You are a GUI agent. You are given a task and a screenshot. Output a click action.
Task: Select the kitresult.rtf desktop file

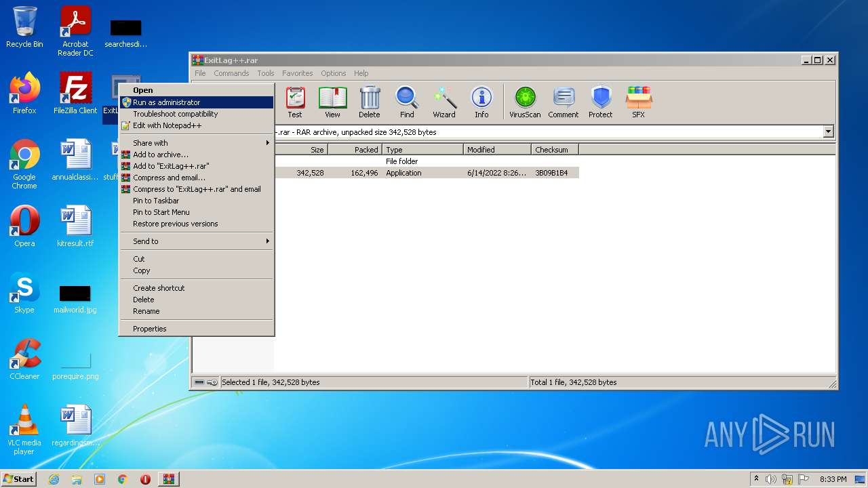pyautogui.click(x=75, y=226)
